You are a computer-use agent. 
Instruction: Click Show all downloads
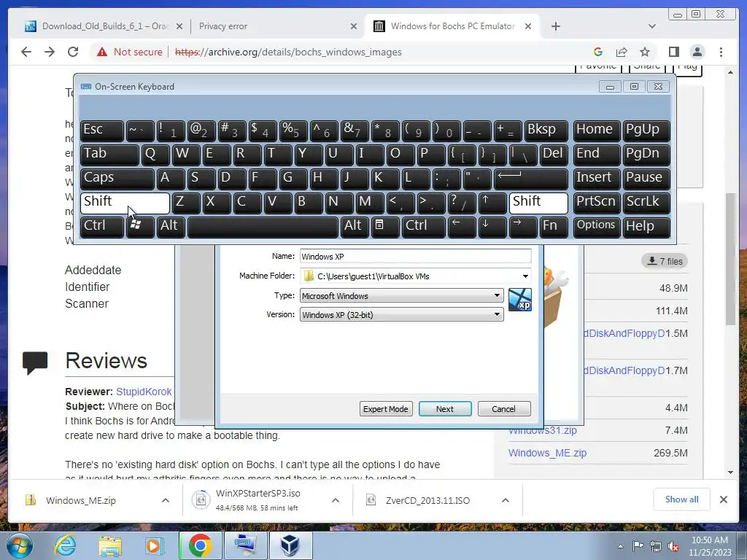(681, 499)
